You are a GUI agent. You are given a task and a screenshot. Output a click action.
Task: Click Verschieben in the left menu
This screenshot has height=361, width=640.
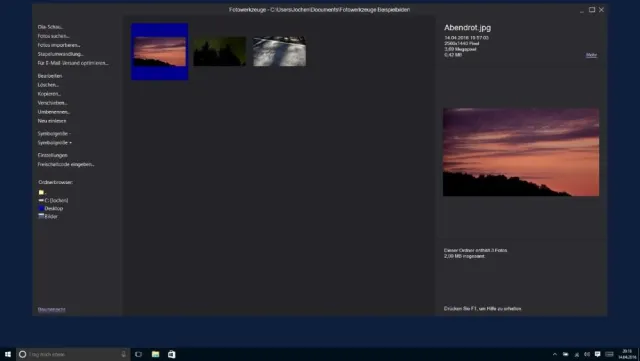[53, 103]
